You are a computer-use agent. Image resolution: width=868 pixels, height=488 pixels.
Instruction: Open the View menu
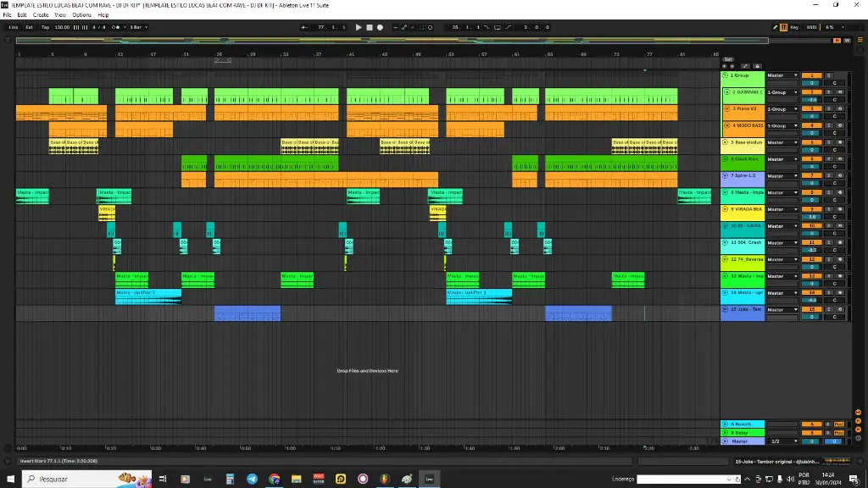point(60,15)
